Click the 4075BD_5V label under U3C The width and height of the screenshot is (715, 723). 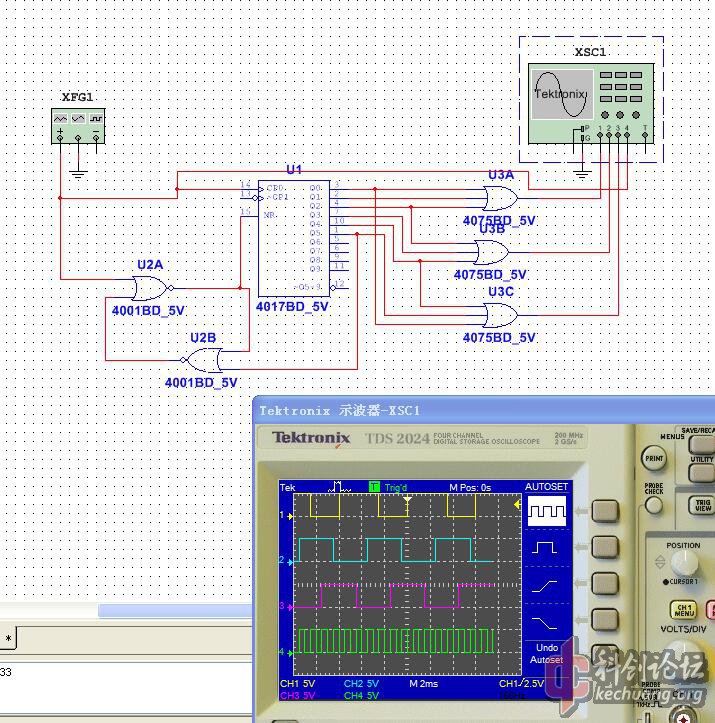point(499,338)
